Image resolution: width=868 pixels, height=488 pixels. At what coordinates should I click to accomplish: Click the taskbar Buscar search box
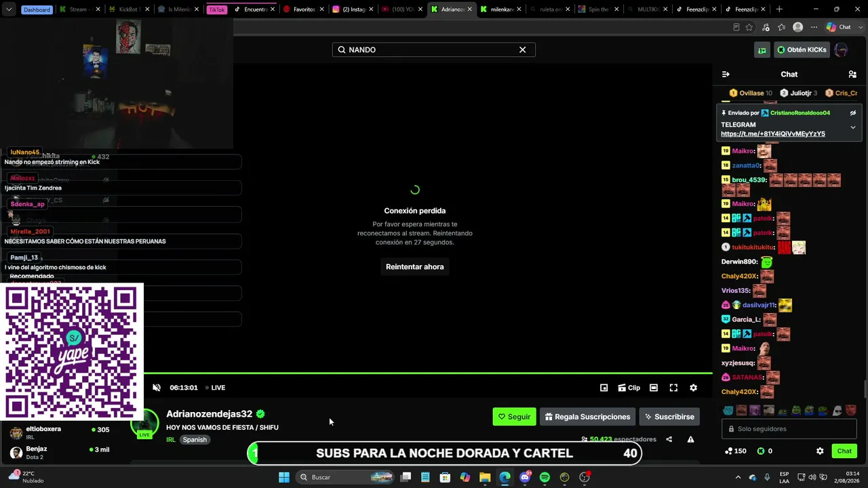coord(346,477)
